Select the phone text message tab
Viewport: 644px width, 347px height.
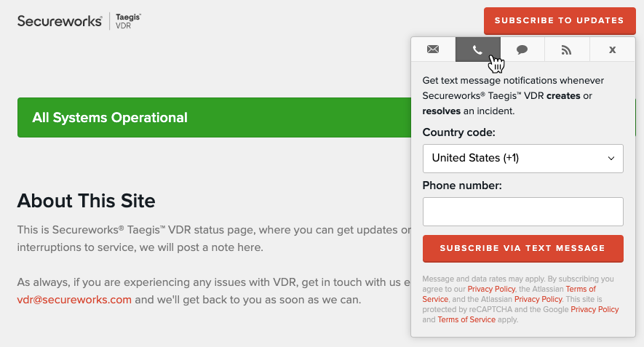point(478,49)
